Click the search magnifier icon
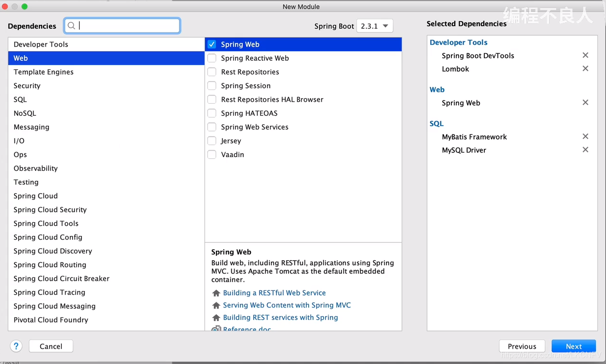 [x=71, y=26]
